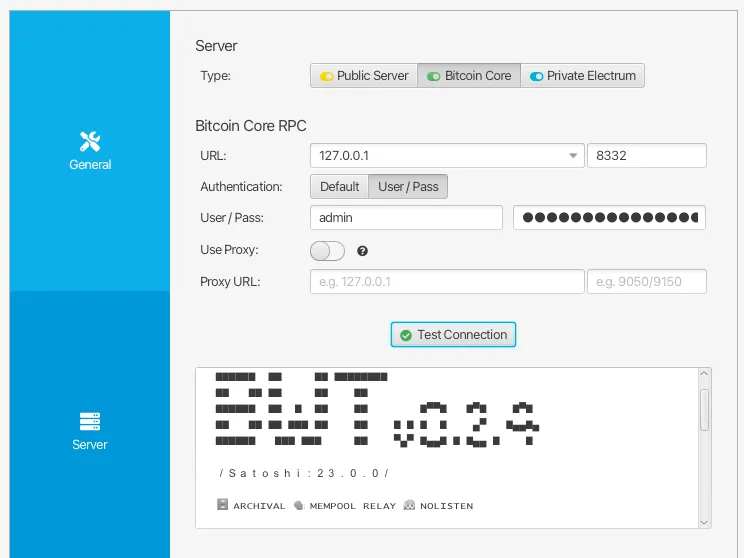Click the Test Connection button
The height and width of the screenshot is (558, 744).
[453, 335]
